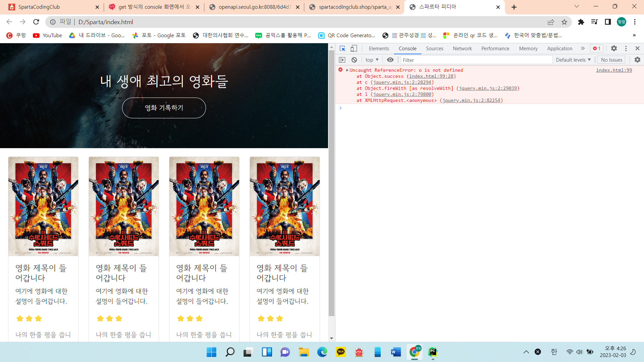
Task: Open Microsoft Edge from taskbar
Action: pos(322,352)
